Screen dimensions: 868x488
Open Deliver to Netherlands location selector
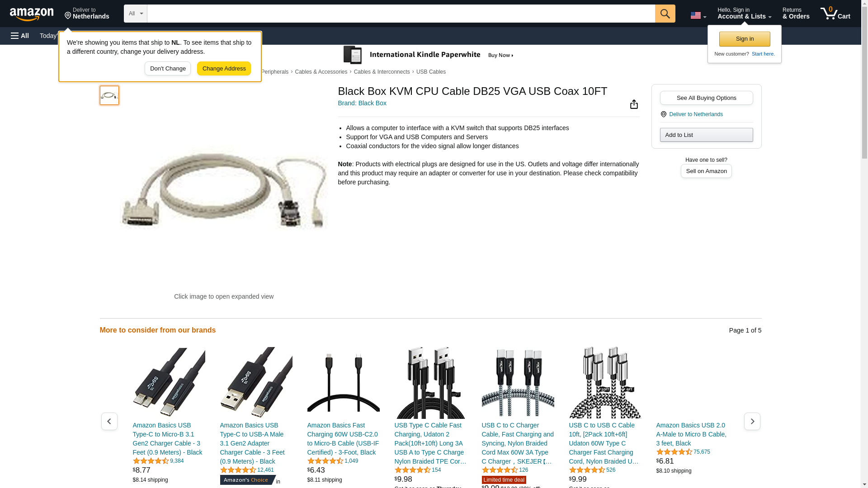[87, 14]
